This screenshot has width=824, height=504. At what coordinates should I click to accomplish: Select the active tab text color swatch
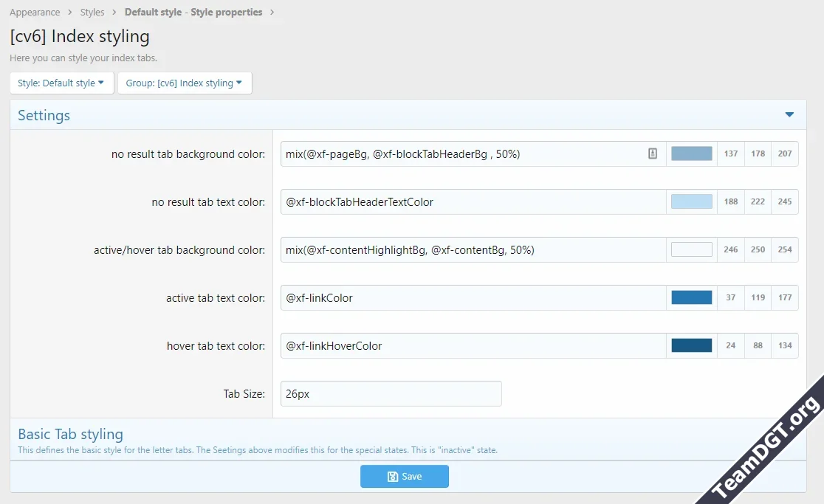coord(691,297)
